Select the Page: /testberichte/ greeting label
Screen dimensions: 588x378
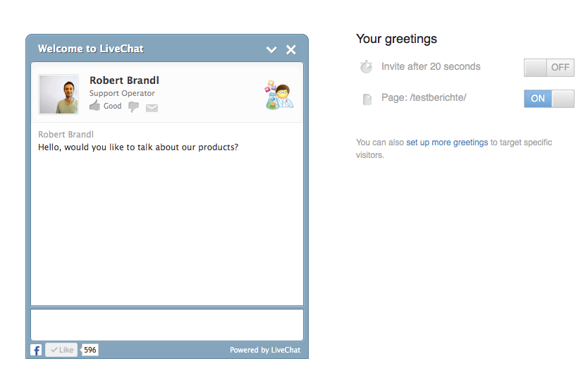(x=424, y=98)
